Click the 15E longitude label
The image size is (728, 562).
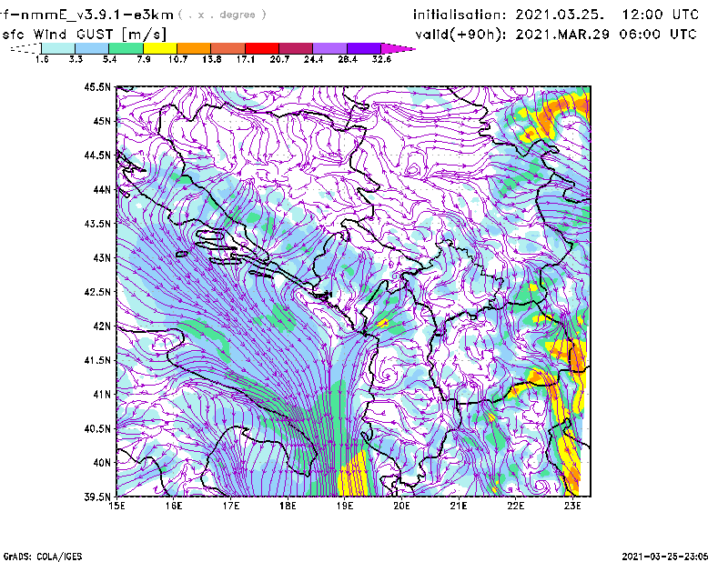tap(116, 506)
